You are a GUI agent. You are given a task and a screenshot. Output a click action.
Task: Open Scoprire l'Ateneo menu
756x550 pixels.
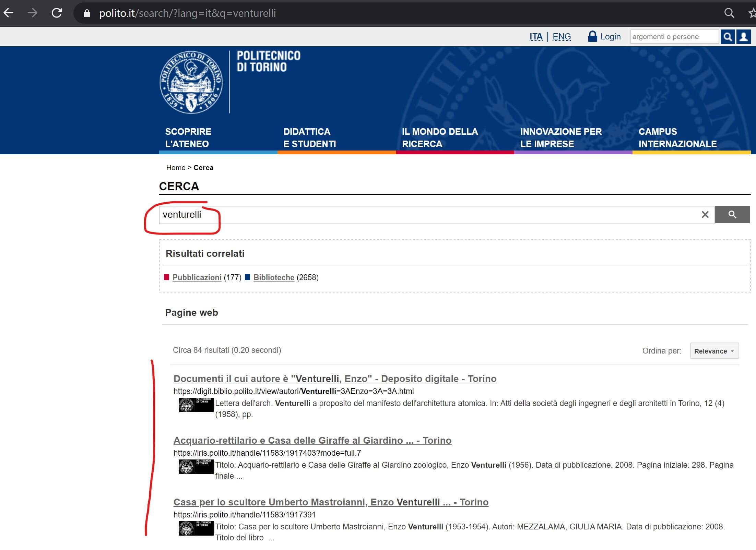pyautogui.click(x=188, y=137)
